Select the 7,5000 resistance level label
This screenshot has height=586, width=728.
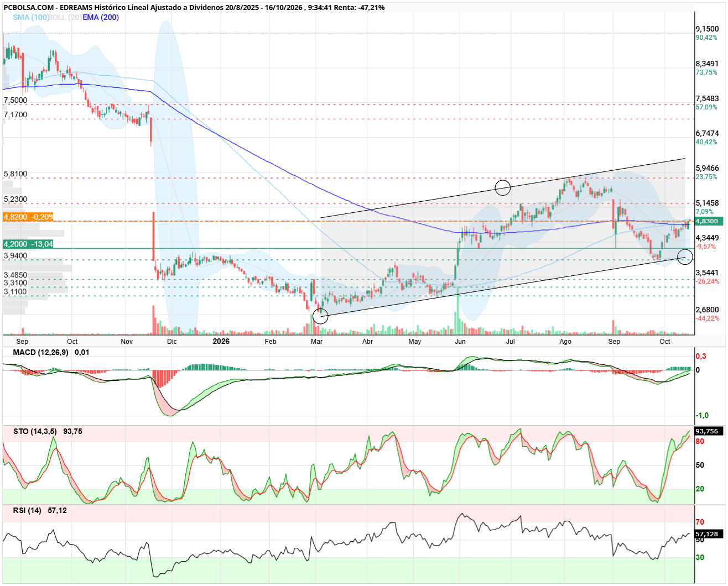coord(15,101)
